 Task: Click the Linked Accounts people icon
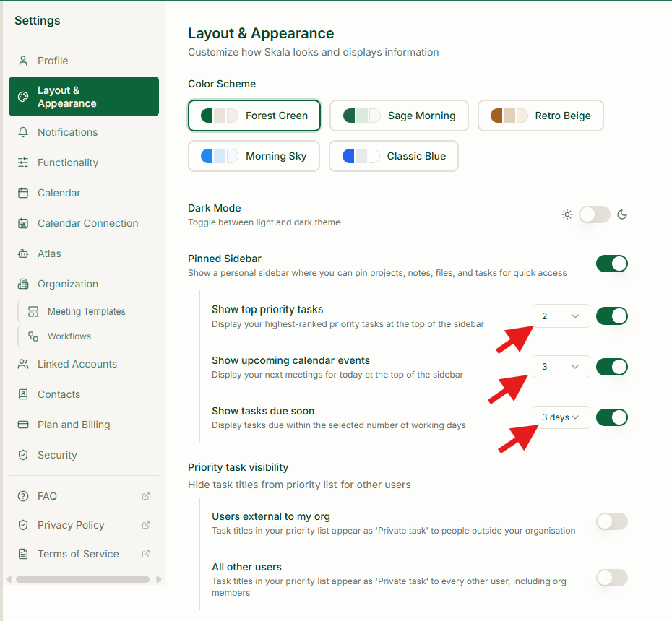point(23,364)
